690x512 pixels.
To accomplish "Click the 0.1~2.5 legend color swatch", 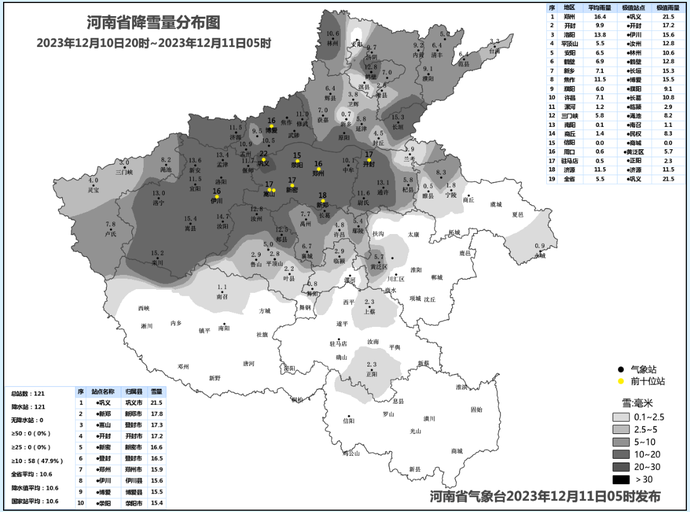I will (623, 415).
